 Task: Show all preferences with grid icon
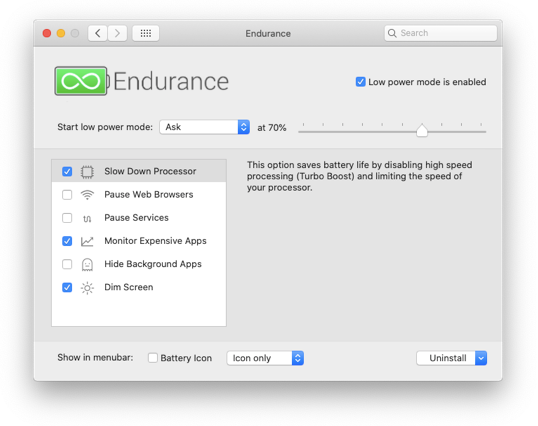[146, 33]
